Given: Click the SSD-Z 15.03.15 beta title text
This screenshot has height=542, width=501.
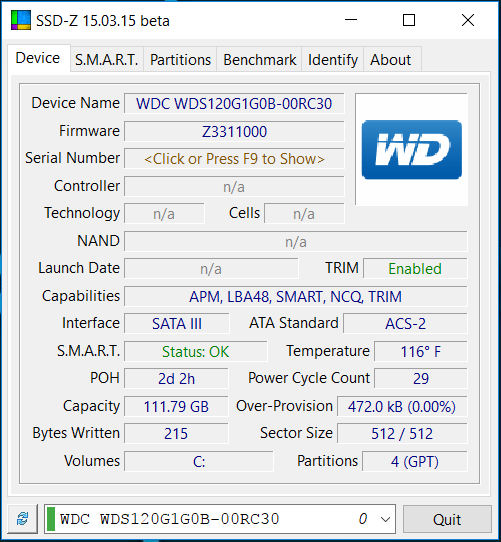Looking at the screenshot, I should tap(103, 21).
